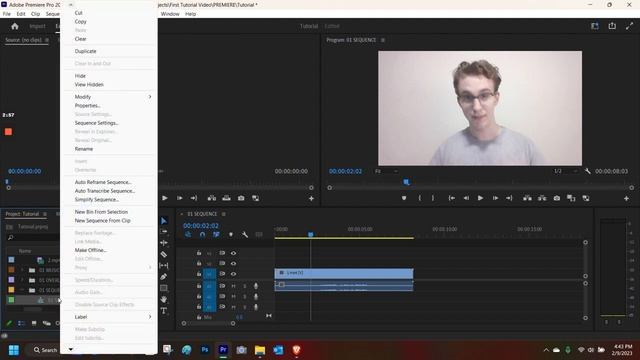Screen dimensions: 640x360
Task: Open Program monitor settings wrench
Action: [x=587, y=171]
